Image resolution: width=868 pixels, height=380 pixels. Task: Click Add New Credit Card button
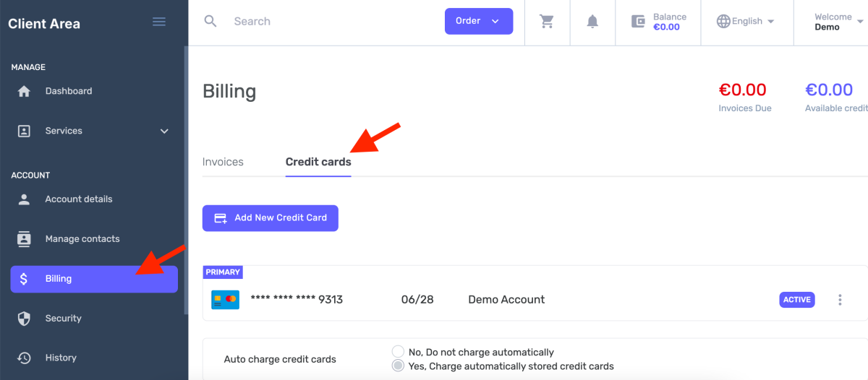pyautogui.click(x=271, y=217)
